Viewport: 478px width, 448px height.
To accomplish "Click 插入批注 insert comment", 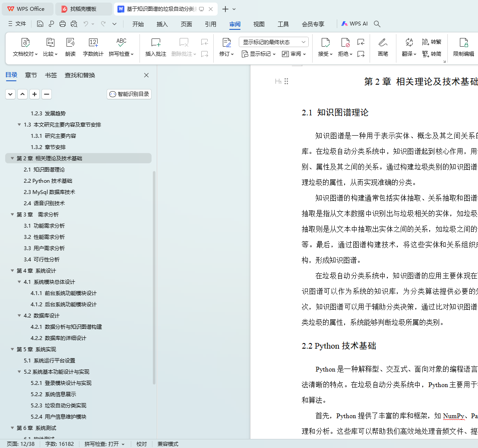I will pyautogui.click(x=156, y=47).
